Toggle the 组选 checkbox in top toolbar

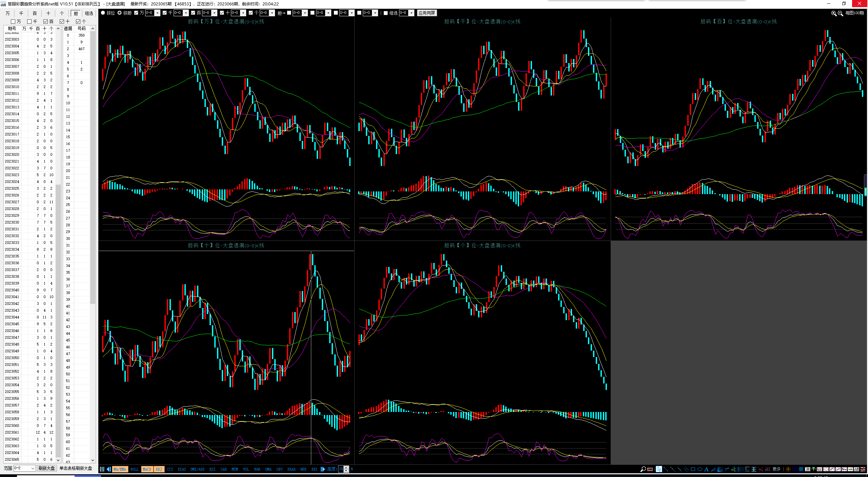[386, 13]
